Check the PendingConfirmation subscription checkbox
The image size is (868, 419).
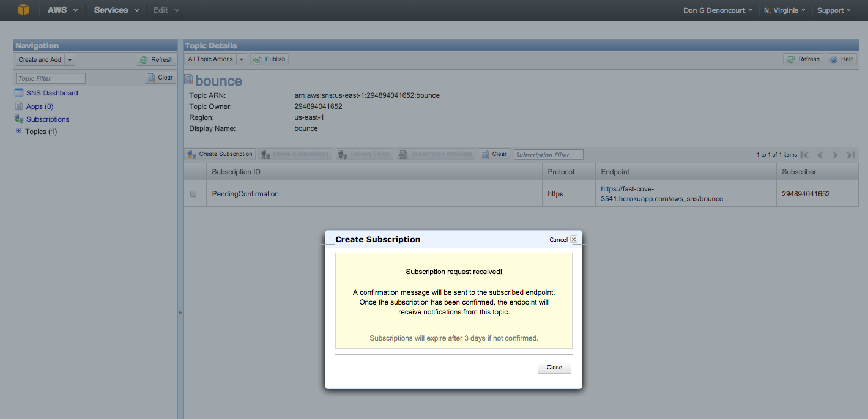coord(193,194)
